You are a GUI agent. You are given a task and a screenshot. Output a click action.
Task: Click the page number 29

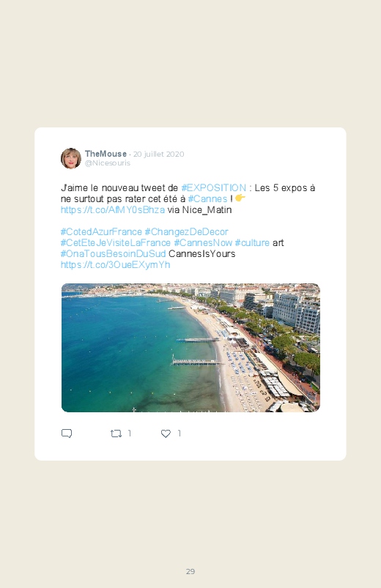pos(190,571)
